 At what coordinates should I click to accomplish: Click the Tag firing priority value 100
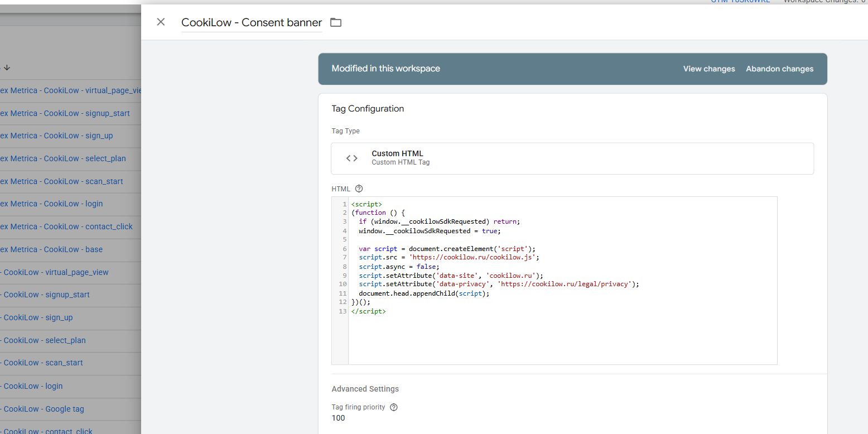[338, 418]
